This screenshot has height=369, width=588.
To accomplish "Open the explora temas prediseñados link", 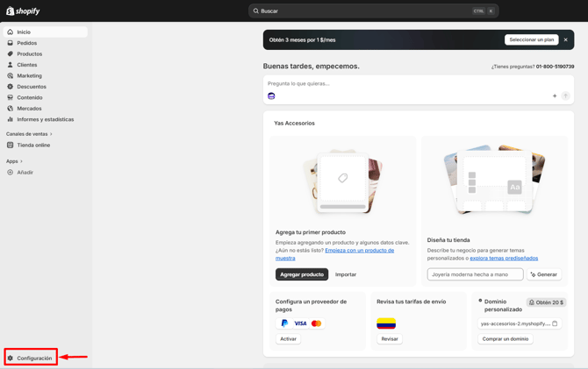I will (504, 259).
